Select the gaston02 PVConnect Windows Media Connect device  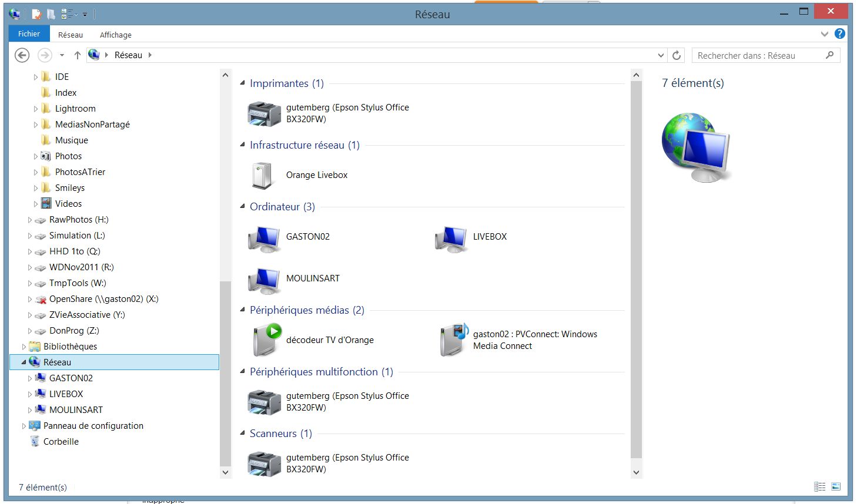[x=519, y=340]
